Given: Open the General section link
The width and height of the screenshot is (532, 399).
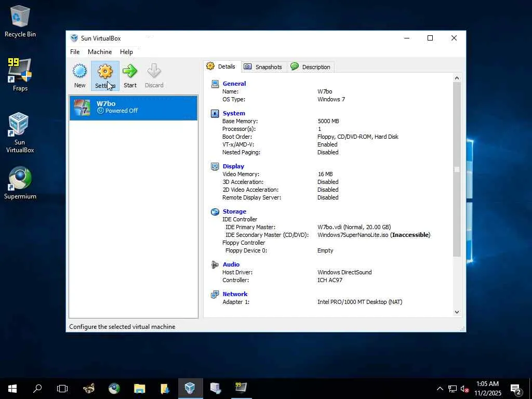Looking at the screenshot, I should 234,84.
